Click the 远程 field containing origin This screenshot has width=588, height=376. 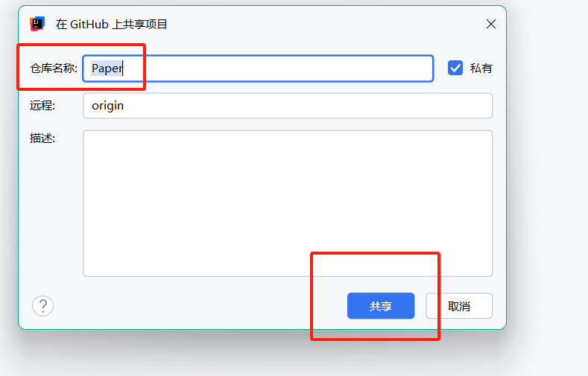click(x=288, y=106)
